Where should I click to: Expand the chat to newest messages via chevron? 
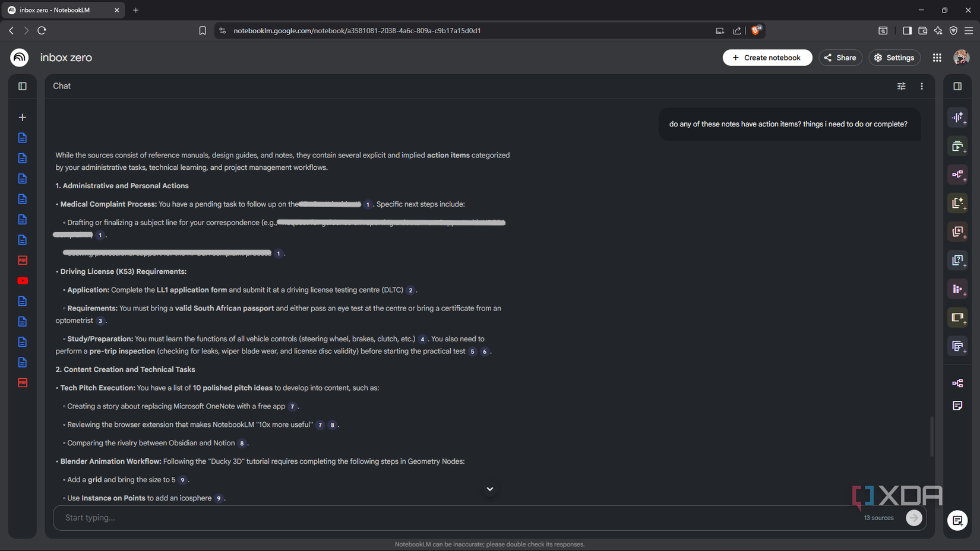[x=489, y=489]
